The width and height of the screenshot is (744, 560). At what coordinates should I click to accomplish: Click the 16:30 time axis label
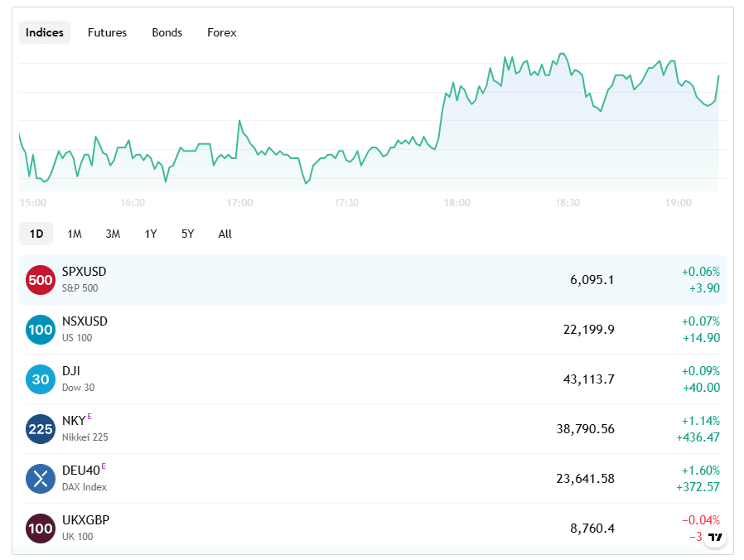click(x=133, y=203)
